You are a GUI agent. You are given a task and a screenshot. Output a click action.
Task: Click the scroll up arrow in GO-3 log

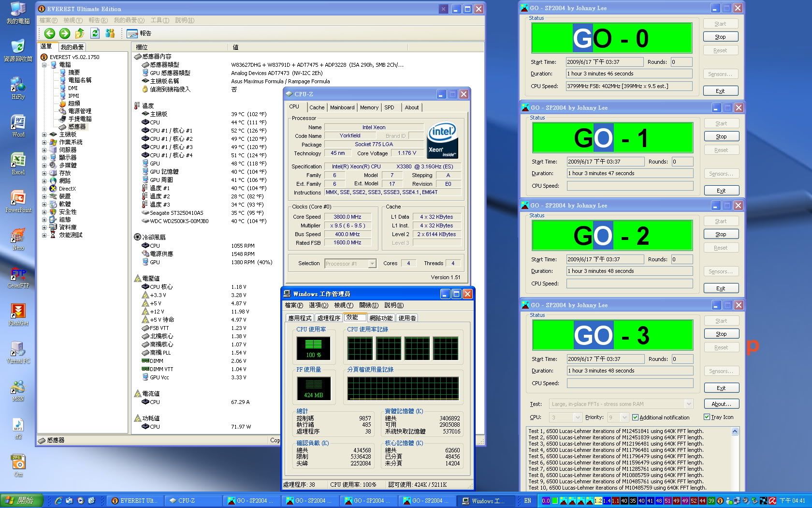[735, 431]
